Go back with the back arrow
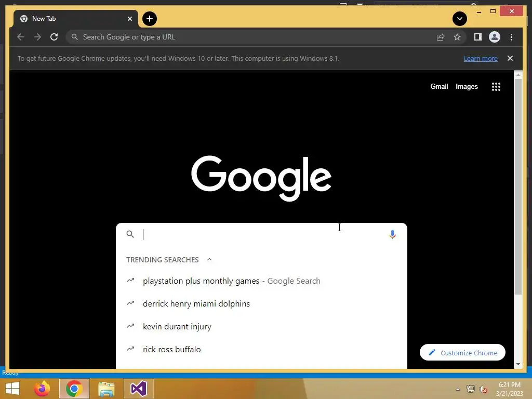Viewport: 532px width, 399px height. 21,37
